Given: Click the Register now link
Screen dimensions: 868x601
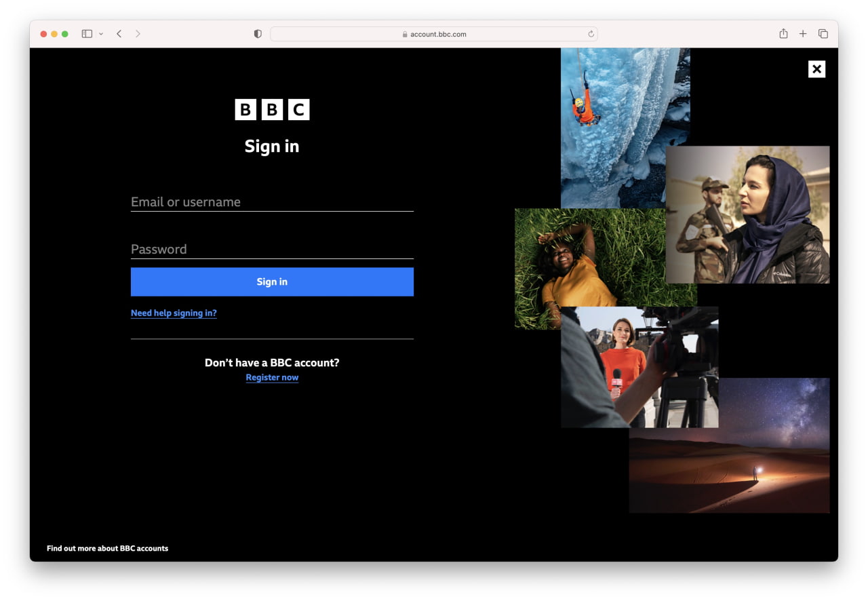Looking at the screenshot, I should 272,377.
